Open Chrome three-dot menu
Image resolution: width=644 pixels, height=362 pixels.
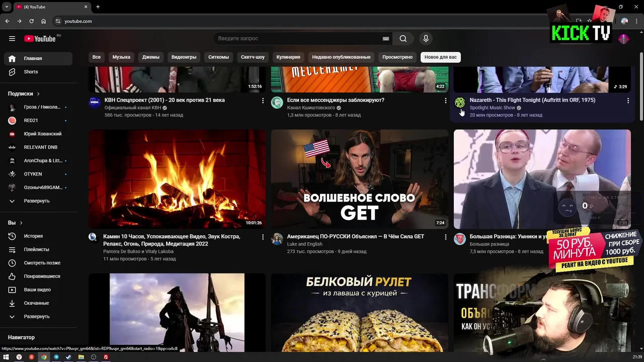pyautogui.click(x=636, y=21)
